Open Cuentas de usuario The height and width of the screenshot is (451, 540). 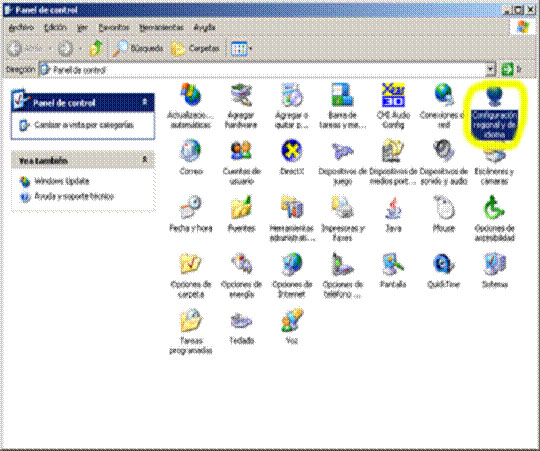(x=241, y=162)
